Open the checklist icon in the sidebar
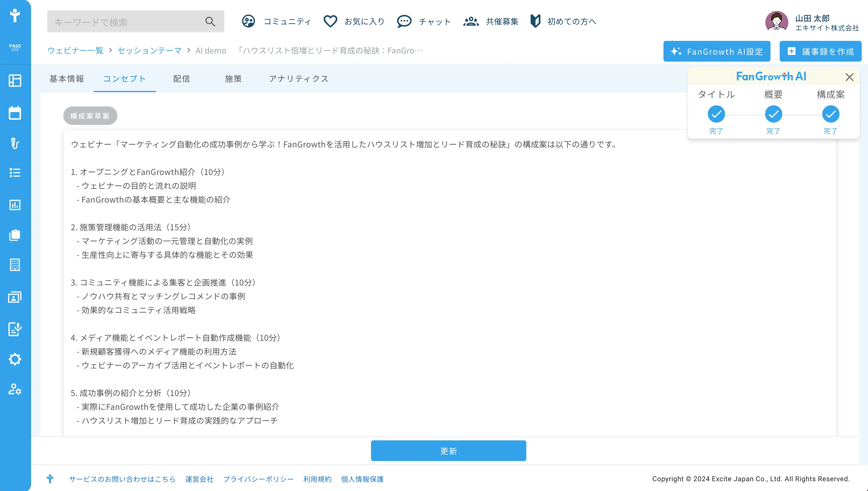The height and width of the screenshot is (491, 868). point(15,173)
